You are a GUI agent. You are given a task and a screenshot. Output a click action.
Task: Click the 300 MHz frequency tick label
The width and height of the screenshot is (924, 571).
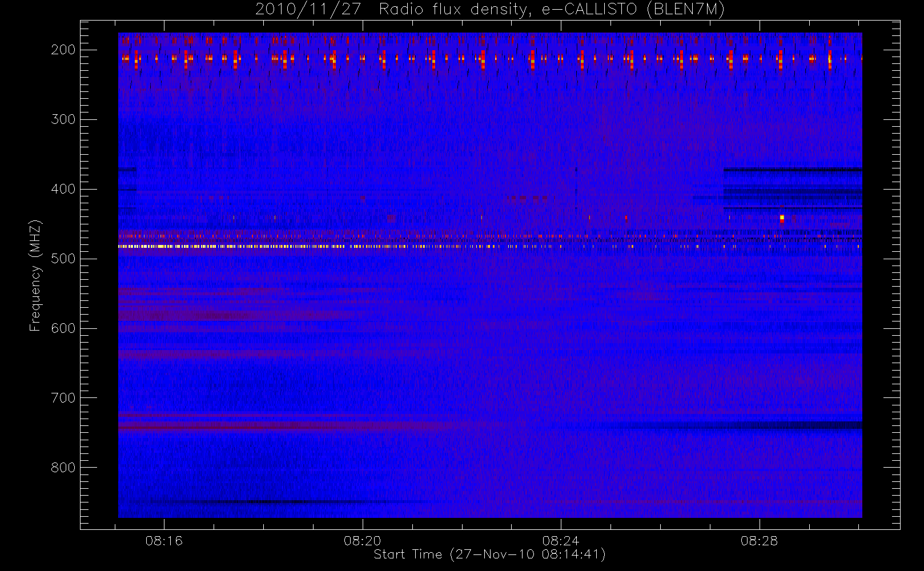(63, 119)
